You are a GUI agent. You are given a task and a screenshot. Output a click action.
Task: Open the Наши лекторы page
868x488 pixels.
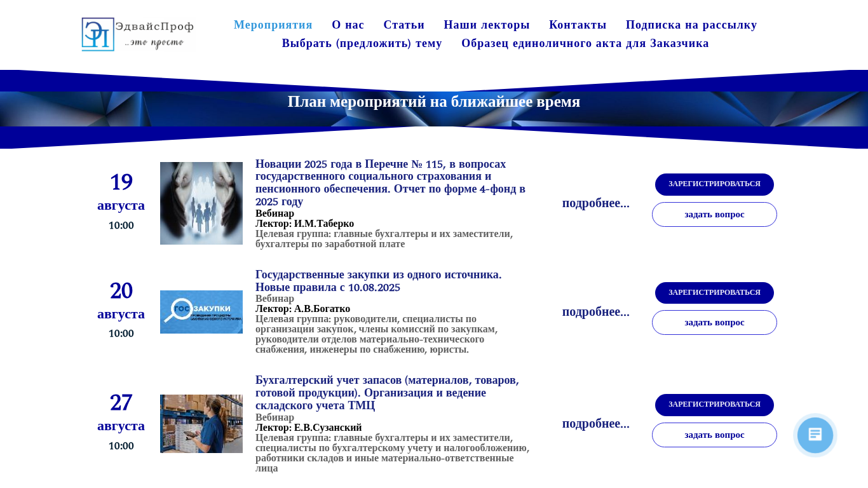tap(487, 25)
